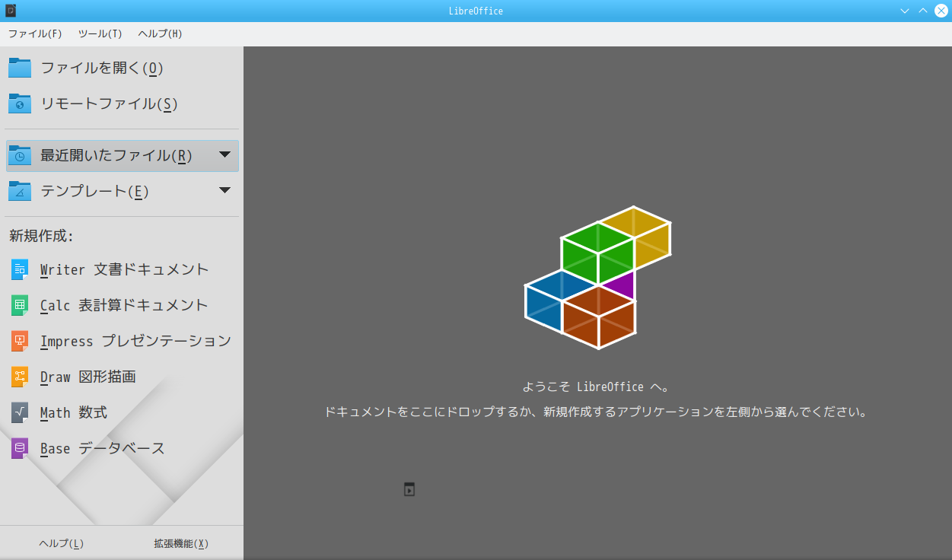Click the Draw 図形描画 icon

[20, 377]
